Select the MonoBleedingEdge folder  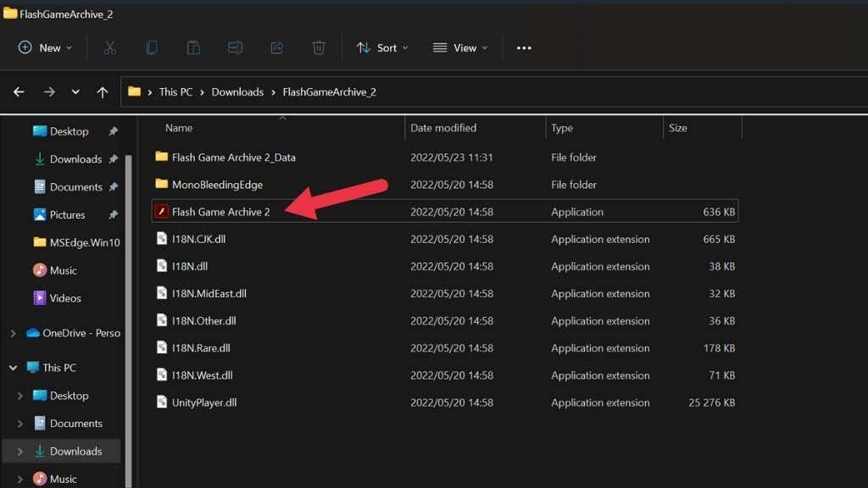[x=215, y=185]
